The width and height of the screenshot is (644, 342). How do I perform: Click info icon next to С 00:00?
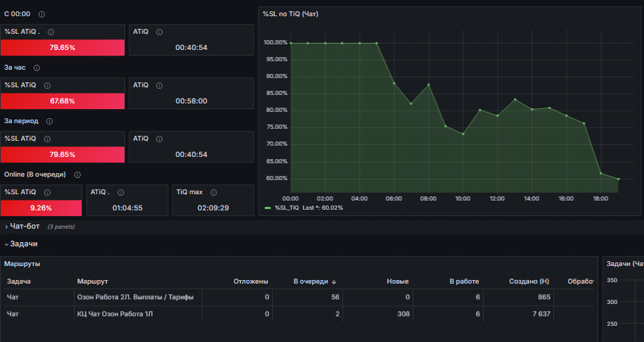click(41, 14)
